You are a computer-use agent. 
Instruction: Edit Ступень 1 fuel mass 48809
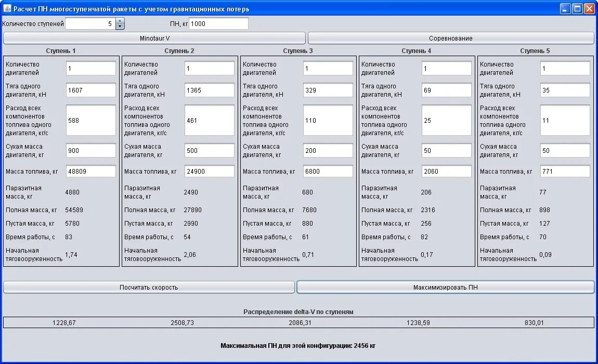(x=91, y=171)
